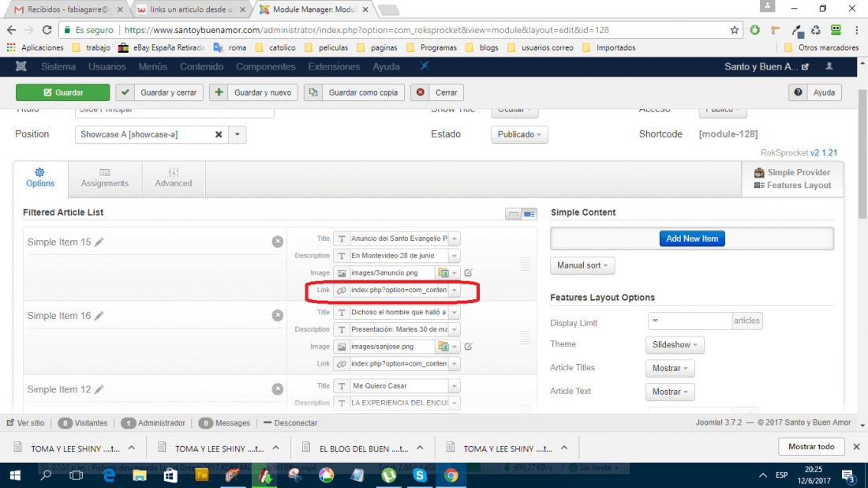
Task: Bookmark this page with the star icon
Action: coord(734,30)
